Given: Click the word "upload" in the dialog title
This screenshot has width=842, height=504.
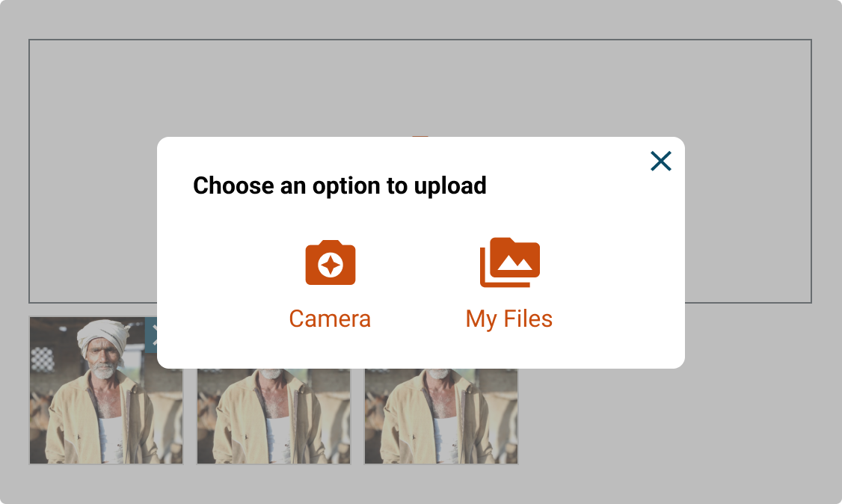Looking at the screenshot, I should click(450, 185).
